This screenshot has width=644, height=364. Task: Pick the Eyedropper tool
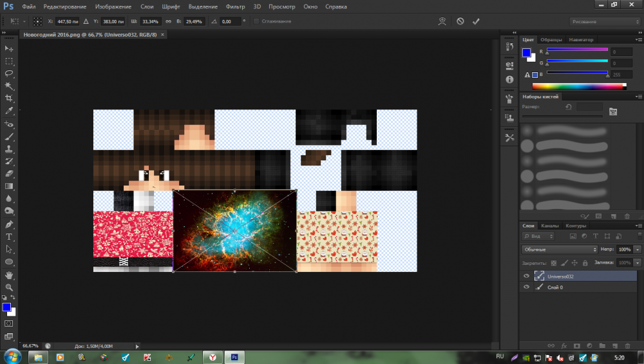coord(9,111)
